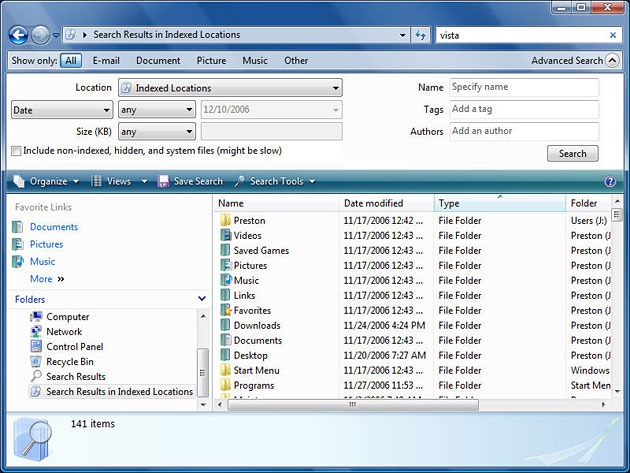Select Recycle Bin in folder tree
This screenshot has height=473, width=630.
point(70,362)
